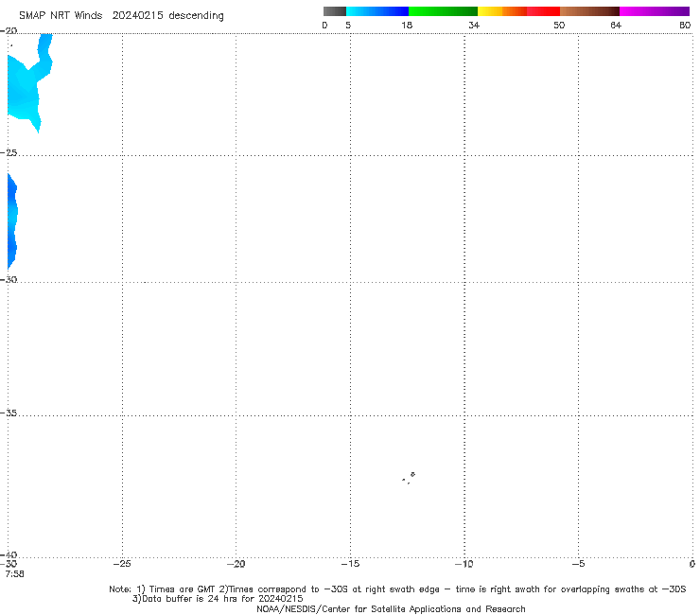Click the longitude label '-5' on the bottom axis
The image size is (700, 615).
(578, 564)
